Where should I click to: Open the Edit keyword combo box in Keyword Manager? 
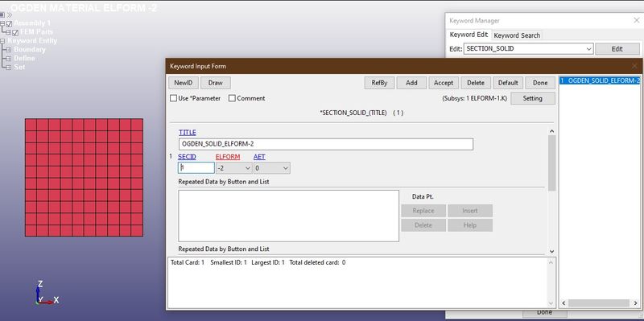[529, 48]
